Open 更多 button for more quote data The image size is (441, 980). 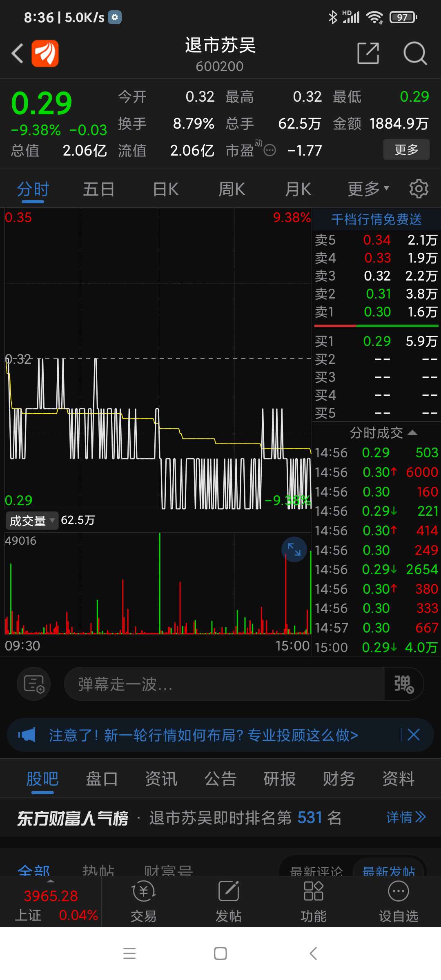pos(406,149)
